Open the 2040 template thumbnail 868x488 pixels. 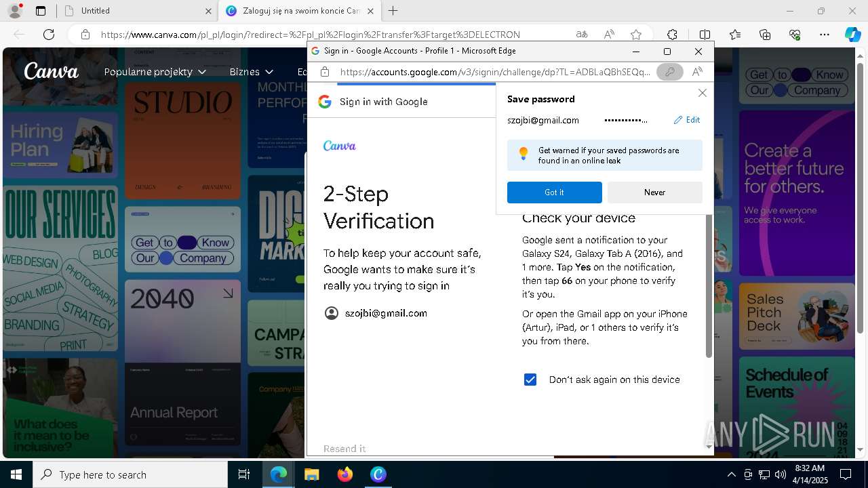point(182,321)
